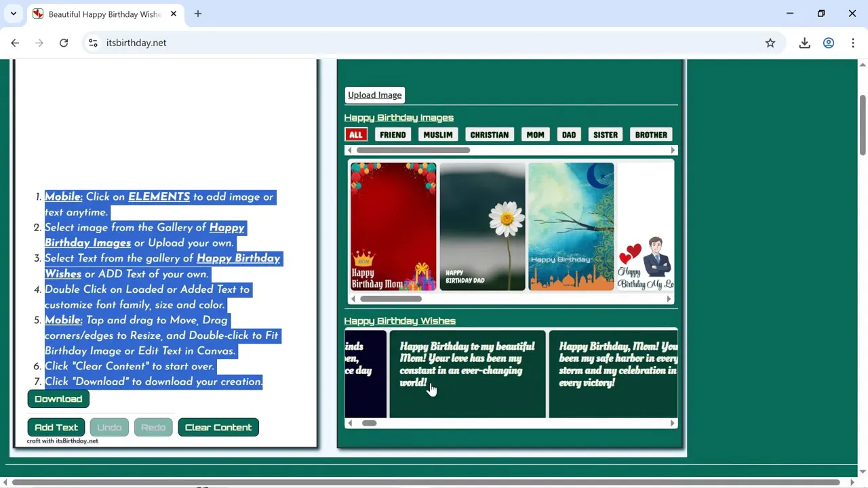Click the Redo button
This screenshot has width=868, height=488.
[x=153, y=428]
